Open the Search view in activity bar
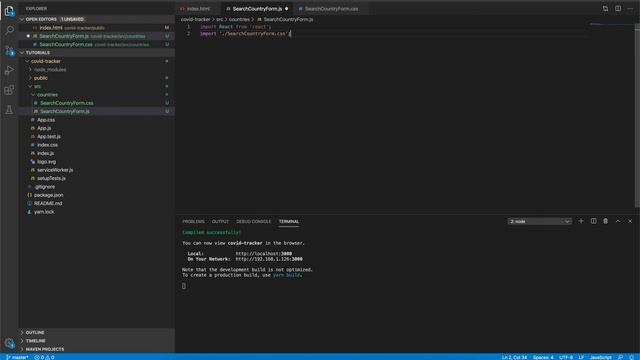 pyautogui.click(x=9, y=30)
